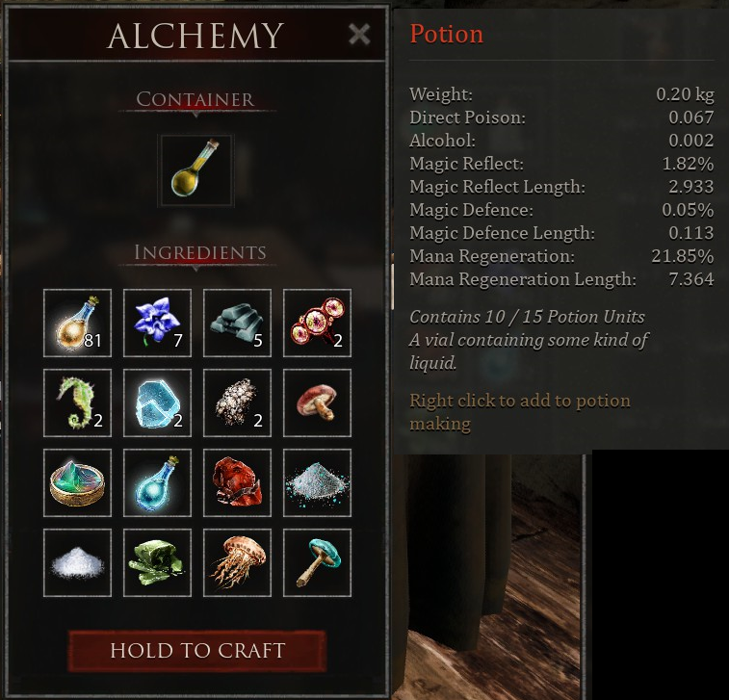Select the red ore chunk ingredient
Viewport: 729px width, 700px height.
(x=237, y=483)
